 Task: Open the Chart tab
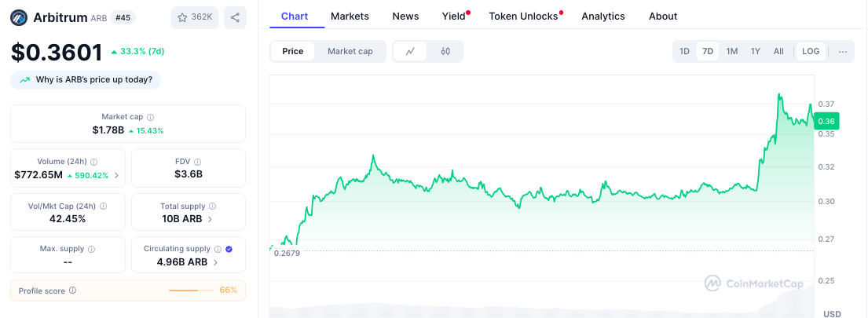pos(295,16)
